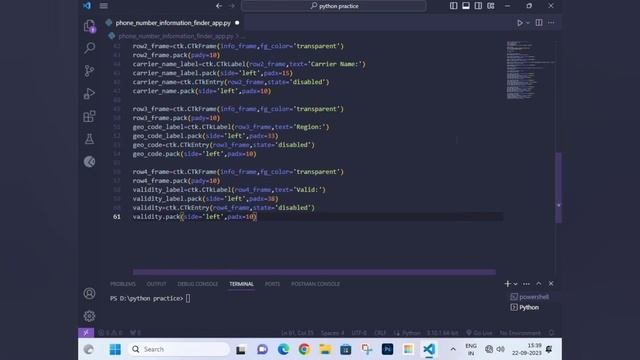Click the Windows taskbar Search box
Image resolution: width=640 pixels, height=360 pixels.
pos(178,349)
